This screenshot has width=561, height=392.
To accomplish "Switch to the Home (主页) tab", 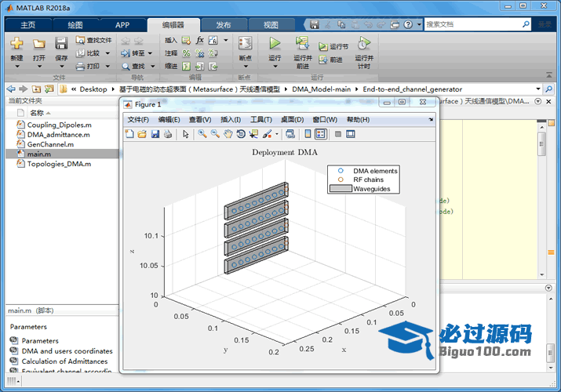I will [28, 25].
